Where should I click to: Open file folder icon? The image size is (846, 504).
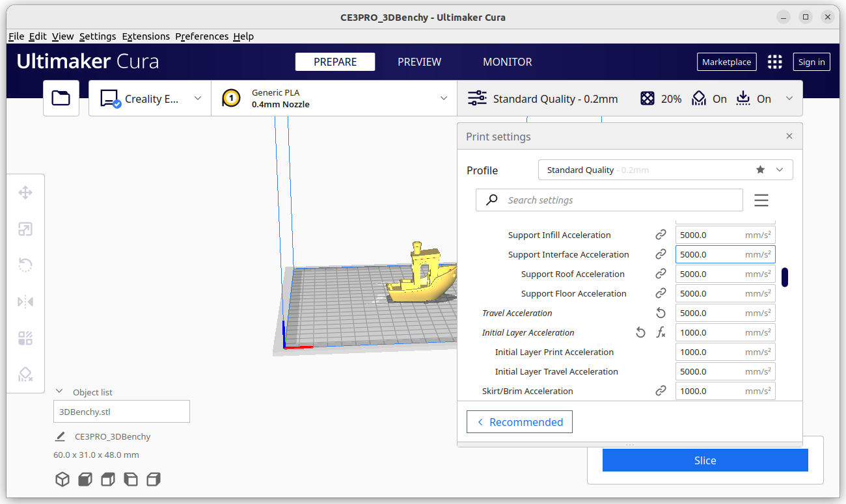point(61,98)
